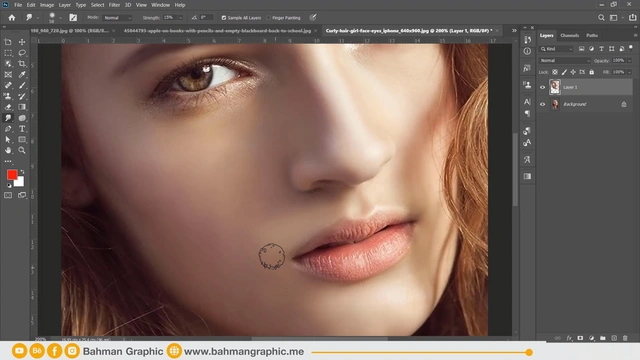Open the layer Kind filter dropdown
Screen dimensions: 640x360
click(x=557, y=49)
